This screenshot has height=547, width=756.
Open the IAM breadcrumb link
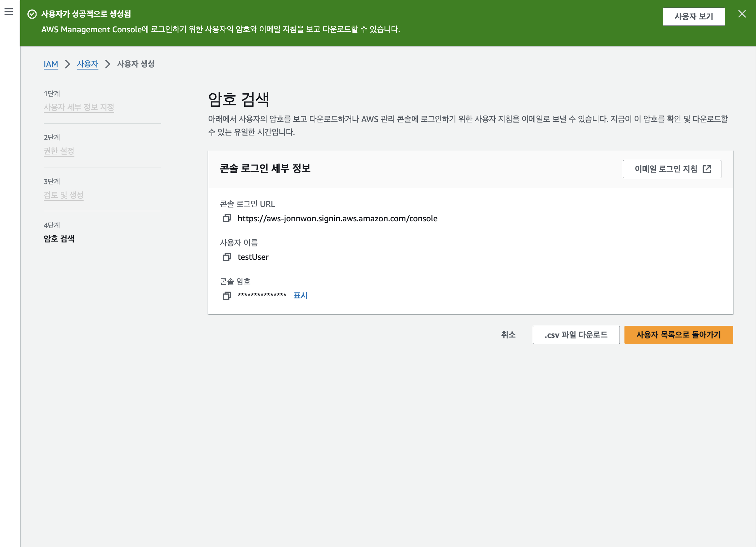(x=51, y=64)
